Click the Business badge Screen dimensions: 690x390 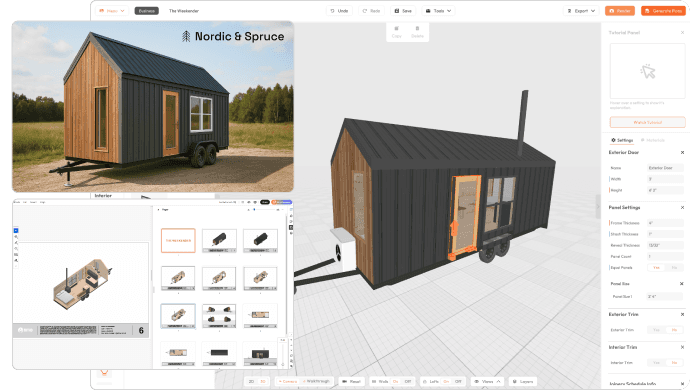pyautogui.click(x=147, y=11)
